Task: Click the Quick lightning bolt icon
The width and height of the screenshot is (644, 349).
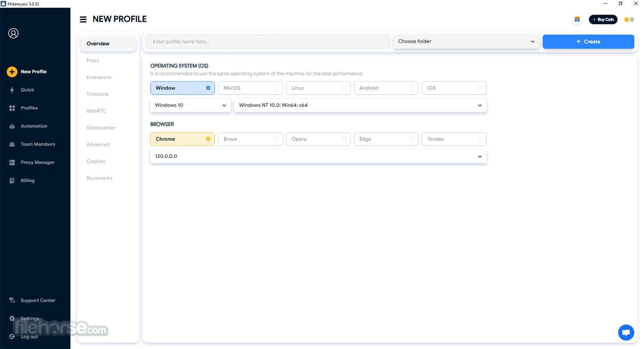Action: point(12,90)
